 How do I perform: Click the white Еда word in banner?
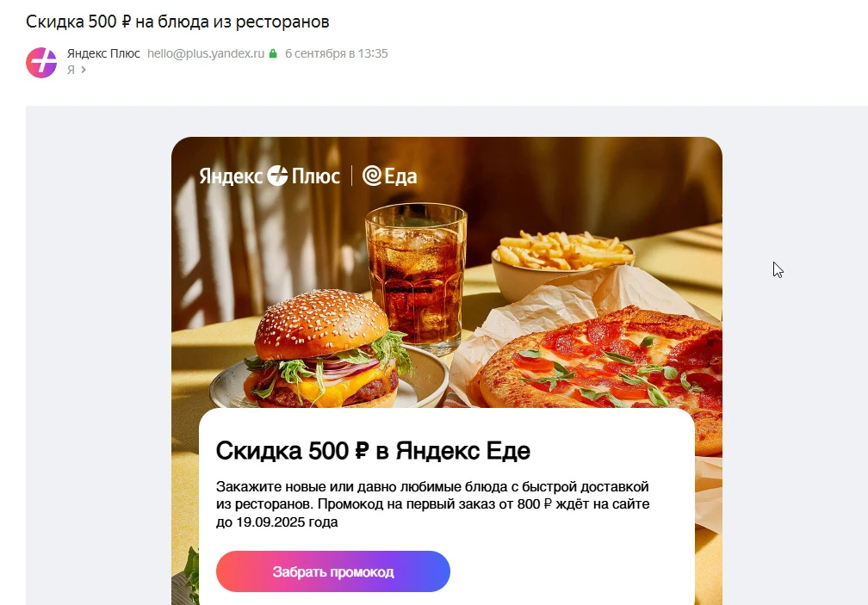[400, 176]
